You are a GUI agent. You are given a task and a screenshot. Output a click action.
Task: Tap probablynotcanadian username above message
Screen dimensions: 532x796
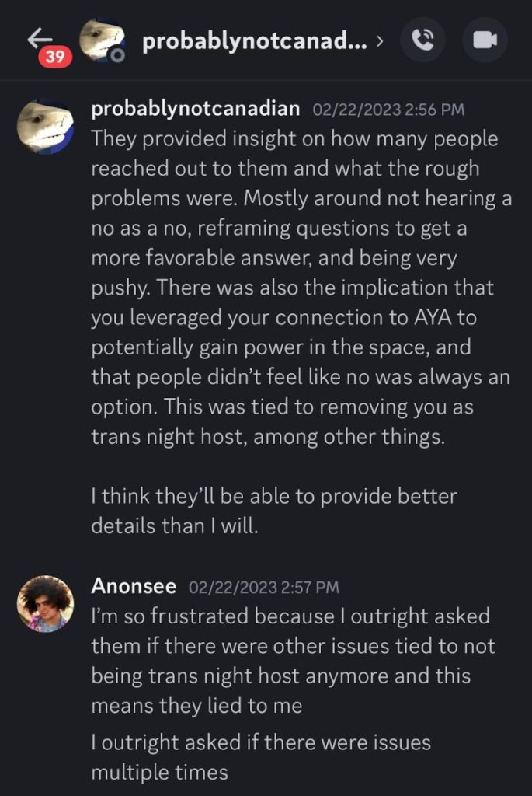[196, 108]
